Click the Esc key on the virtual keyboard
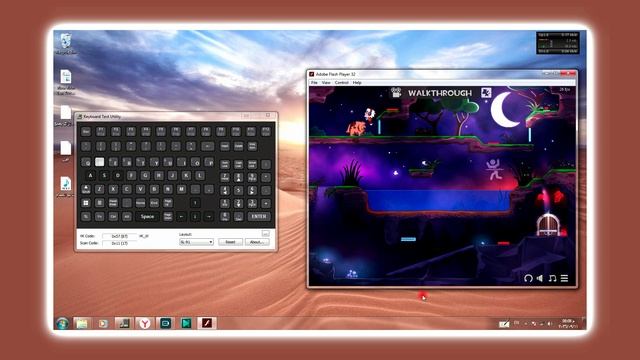Screen dimensions: 640x360 point(86,131)
